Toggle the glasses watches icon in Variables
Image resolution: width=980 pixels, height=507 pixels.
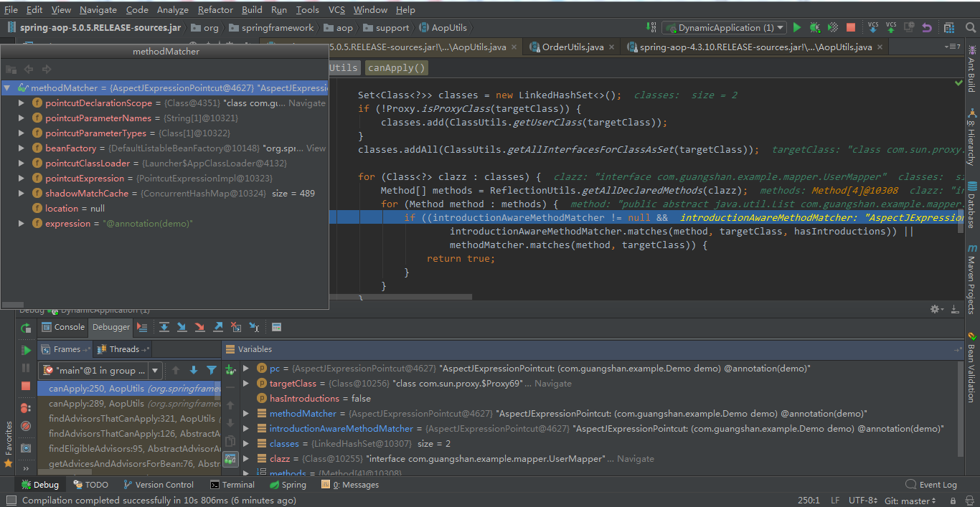click(230, 459)
